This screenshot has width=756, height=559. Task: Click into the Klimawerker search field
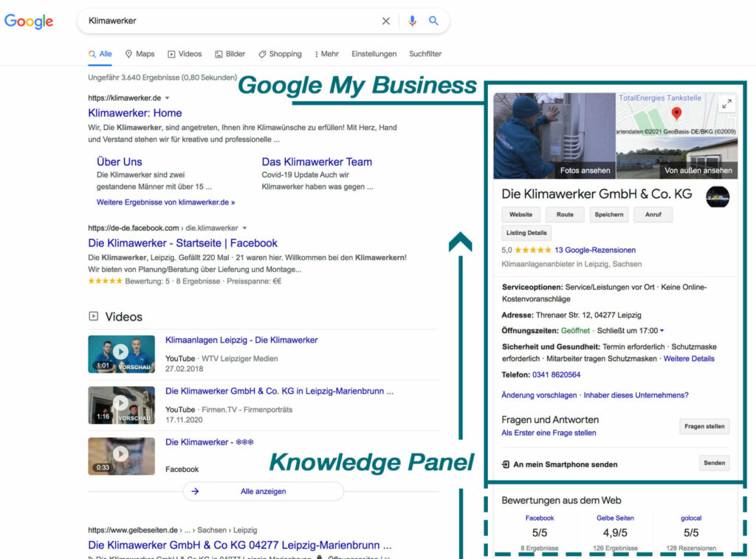pos(231,21)
